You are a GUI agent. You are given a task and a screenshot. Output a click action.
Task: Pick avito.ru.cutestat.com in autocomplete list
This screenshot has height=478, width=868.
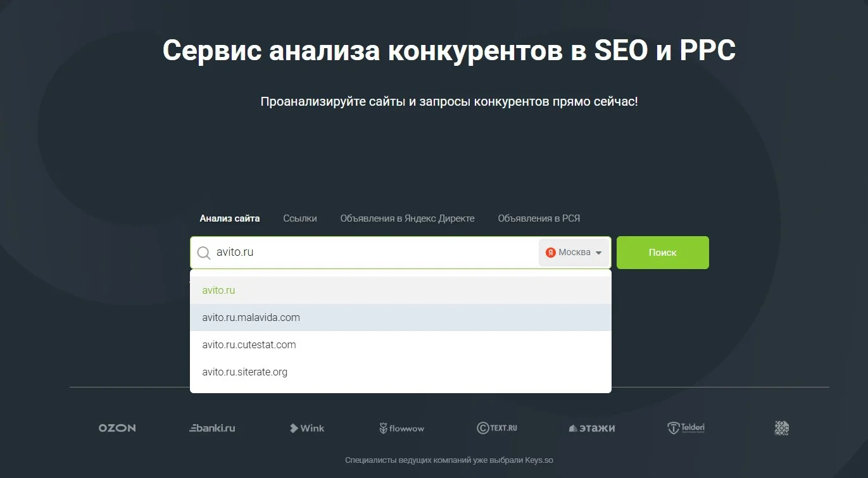point(249,345)
